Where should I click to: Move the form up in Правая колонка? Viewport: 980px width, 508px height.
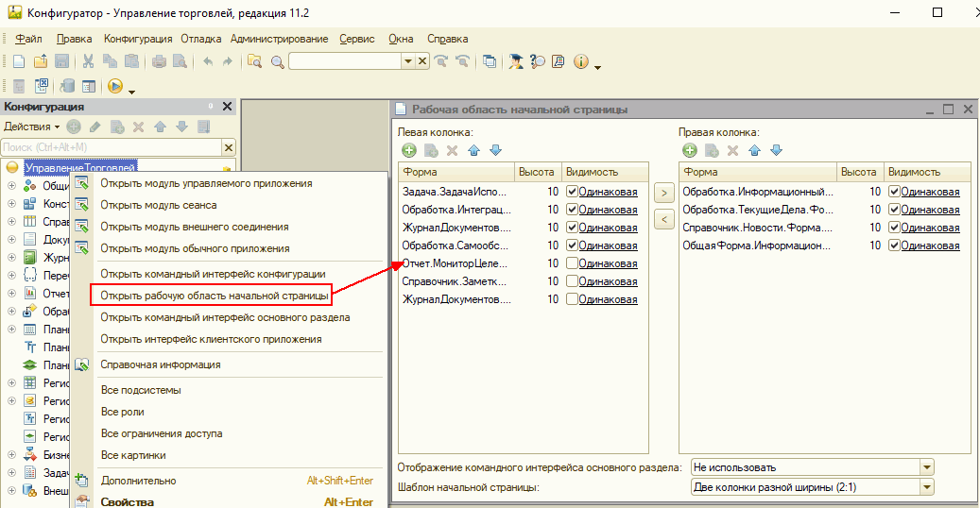(x=754, y=150)
